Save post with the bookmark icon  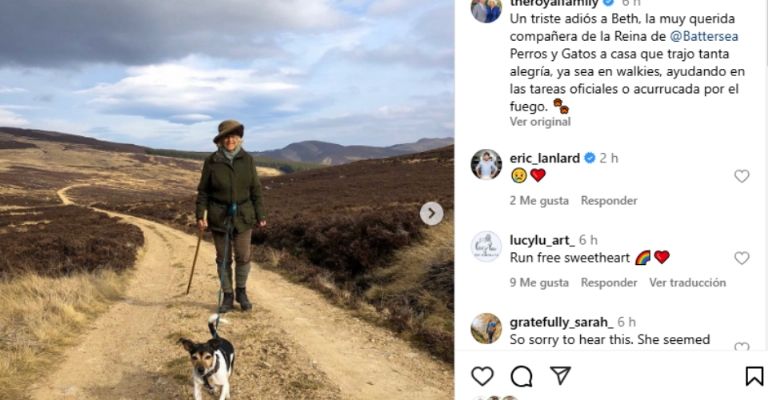coord(754,376)
